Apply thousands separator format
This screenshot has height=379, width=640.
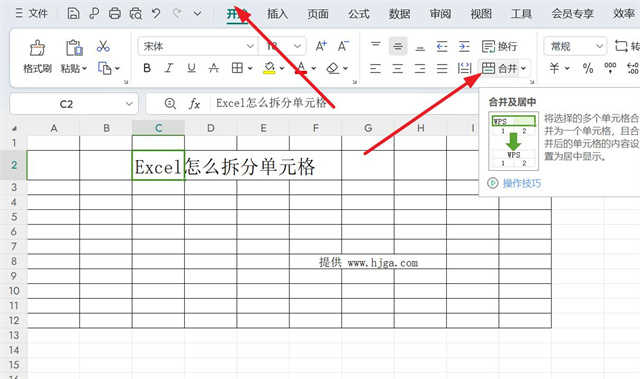tap(610, 68)
